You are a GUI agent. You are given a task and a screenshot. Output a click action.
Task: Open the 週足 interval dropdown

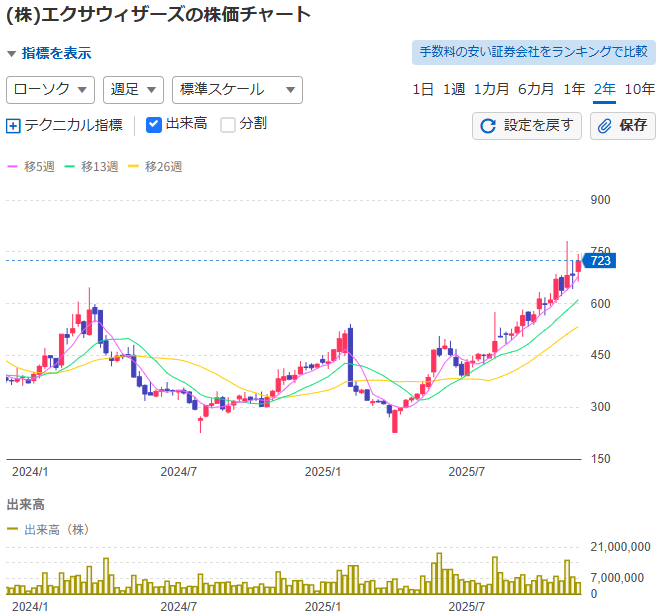pos(133,89)
